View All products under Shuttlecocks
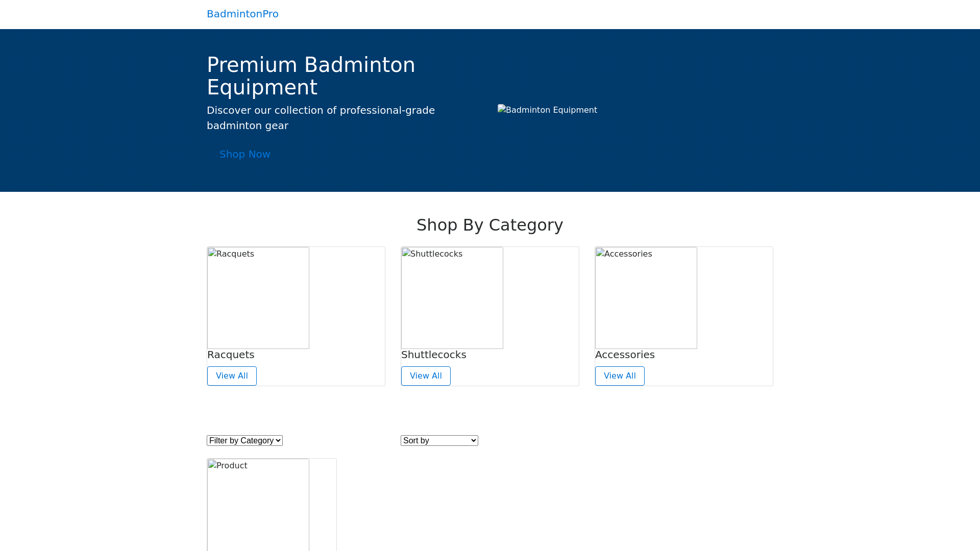This screenshot has height=551, width=980. click(426, 376)
